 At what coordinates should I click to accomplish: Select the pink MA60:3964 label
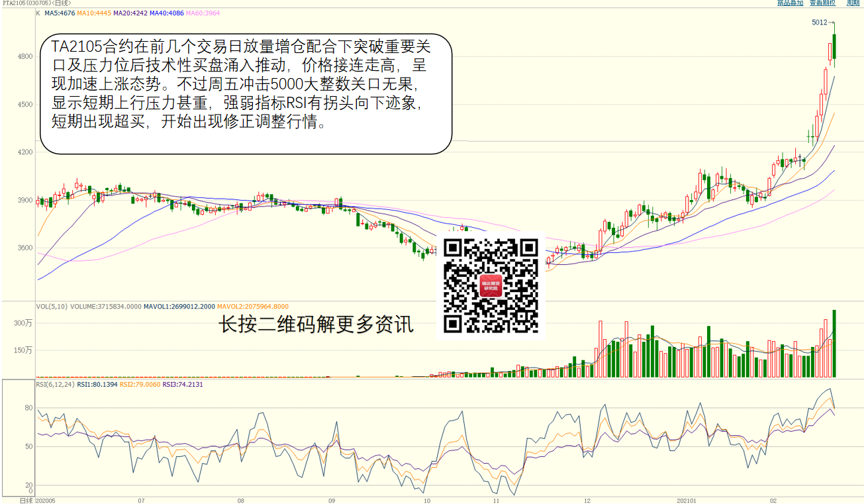click(x=203, y=13)
